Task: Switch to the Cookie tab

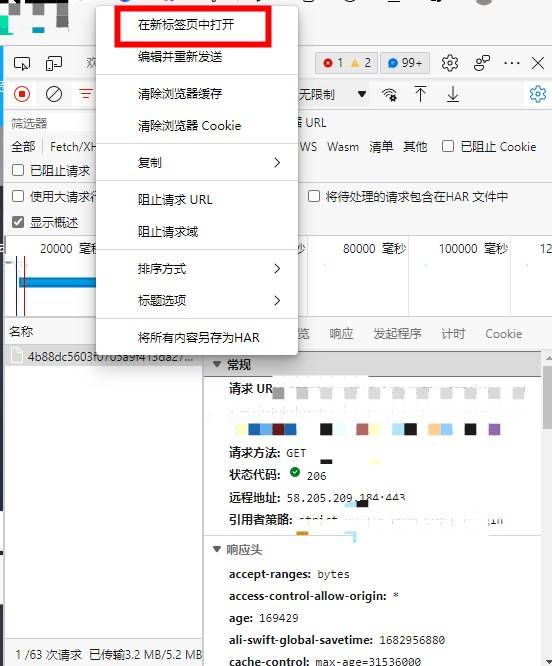Action: [504, 334]
